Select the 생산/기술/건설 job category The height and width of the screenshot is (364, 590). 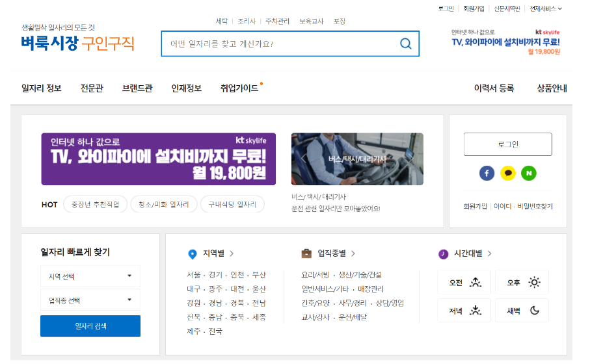[x=360, y=275]
